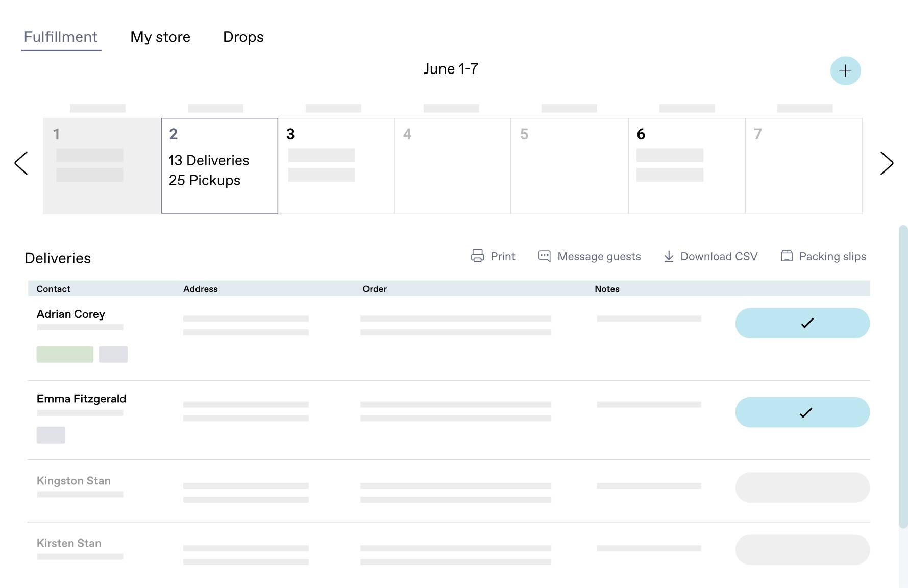Go to next week arrow
The image size is (908, 588).
coord(887,163)
